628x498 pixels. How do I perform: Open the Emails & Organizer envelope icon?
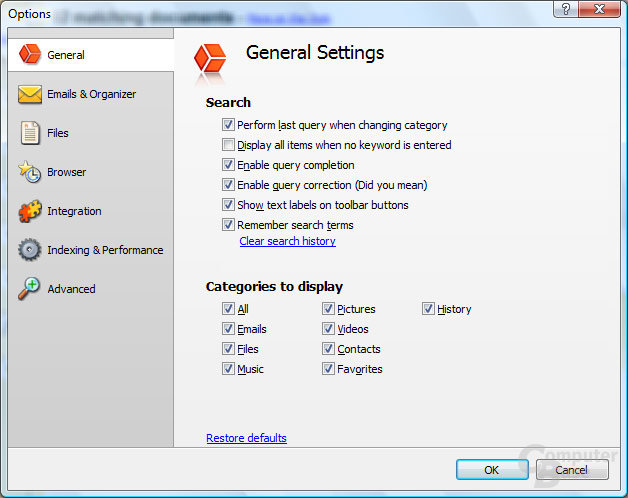(x=30, y=94)
